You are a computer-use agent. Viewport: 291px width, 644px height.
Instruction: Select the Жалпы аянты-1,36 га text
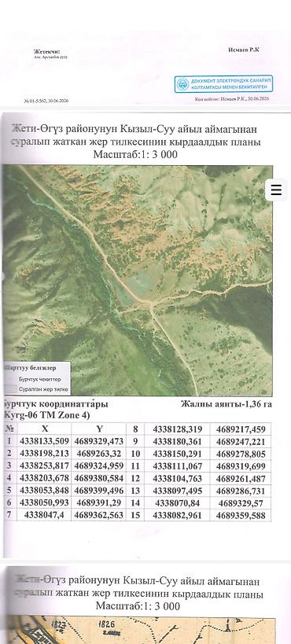pyautogui.click(x=226, y=404)
